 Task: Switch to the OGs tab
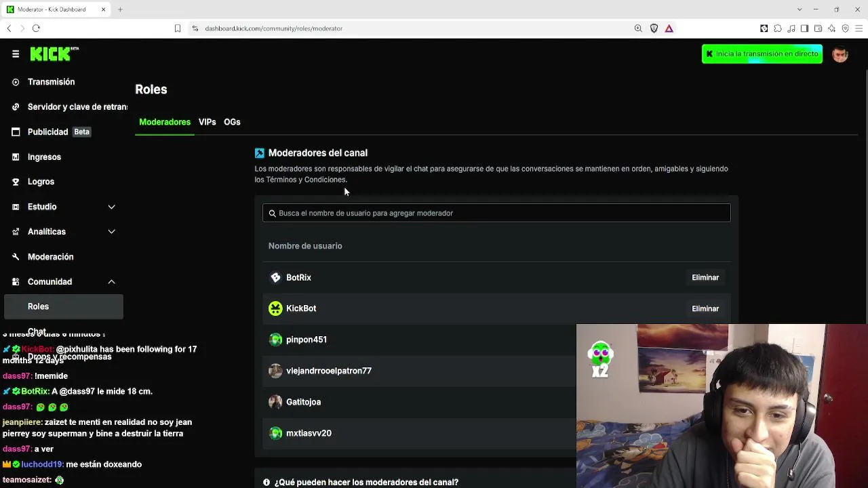pos(232,122)
